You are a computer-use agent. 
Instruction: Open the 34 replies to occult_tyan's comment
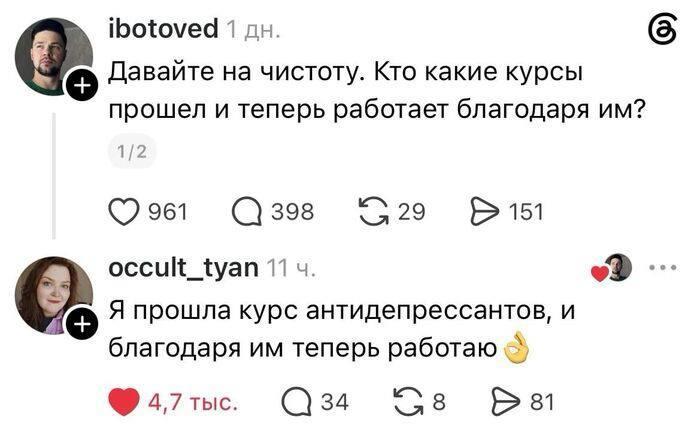[x=296, y=402]
